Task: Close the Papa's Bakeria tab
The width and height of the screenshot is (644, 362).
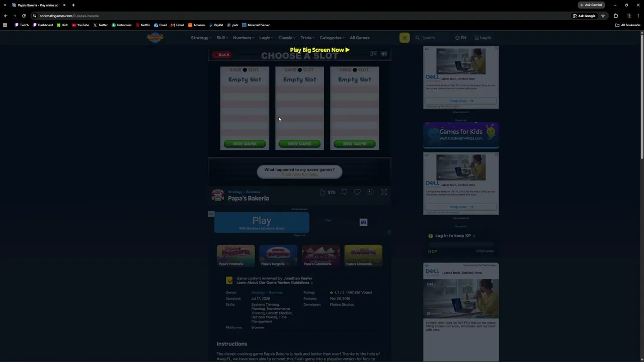Action: [64, 5]
